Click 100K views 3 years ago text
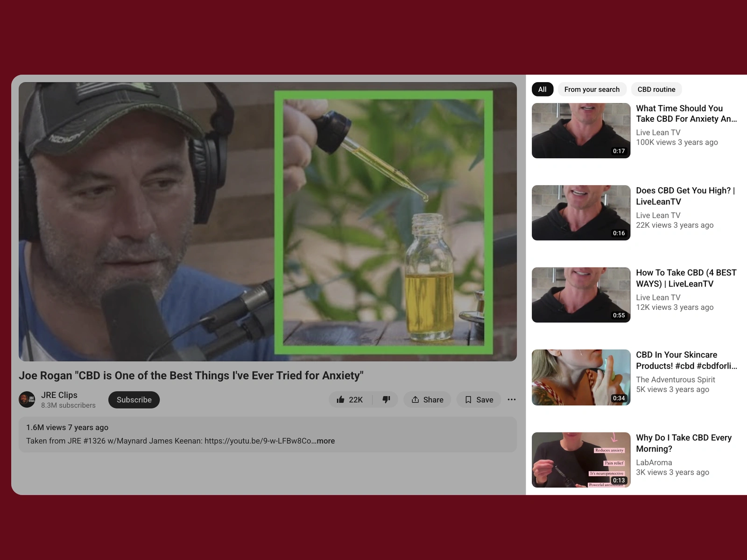 pos(677,142)
